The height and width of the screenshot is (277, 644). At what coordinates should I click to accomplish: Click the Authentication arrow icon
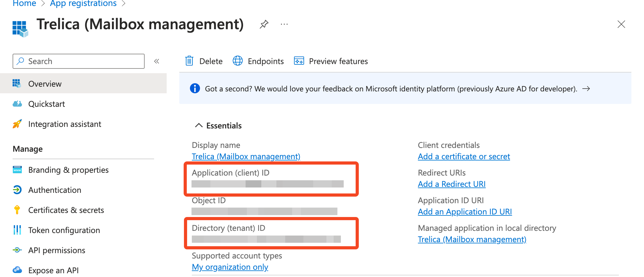click(17, 190)
